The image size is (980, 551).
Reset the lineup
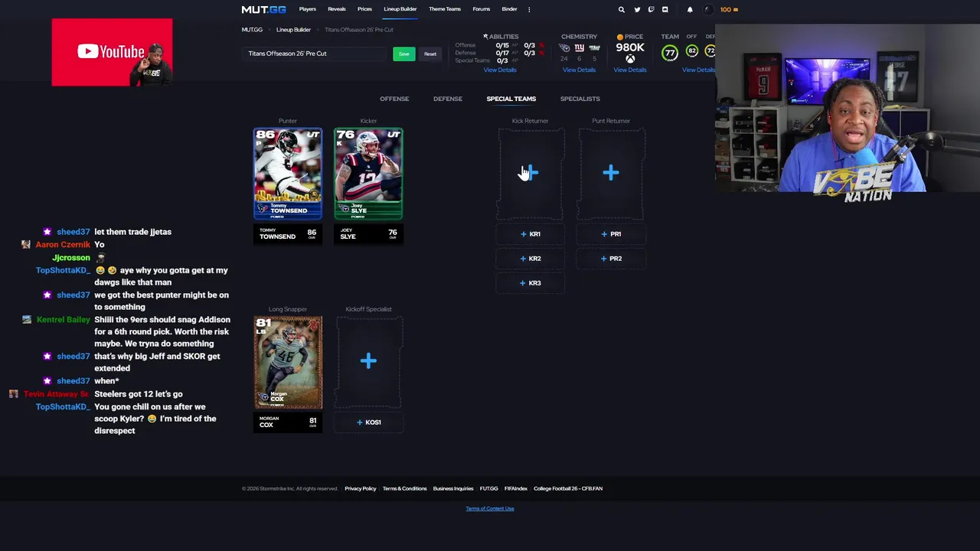click(x=430, y=54)
